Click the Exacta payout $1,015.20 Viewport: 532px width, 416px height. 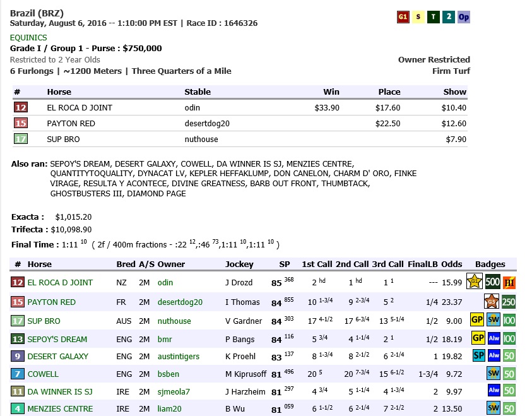tap(74, 217)
